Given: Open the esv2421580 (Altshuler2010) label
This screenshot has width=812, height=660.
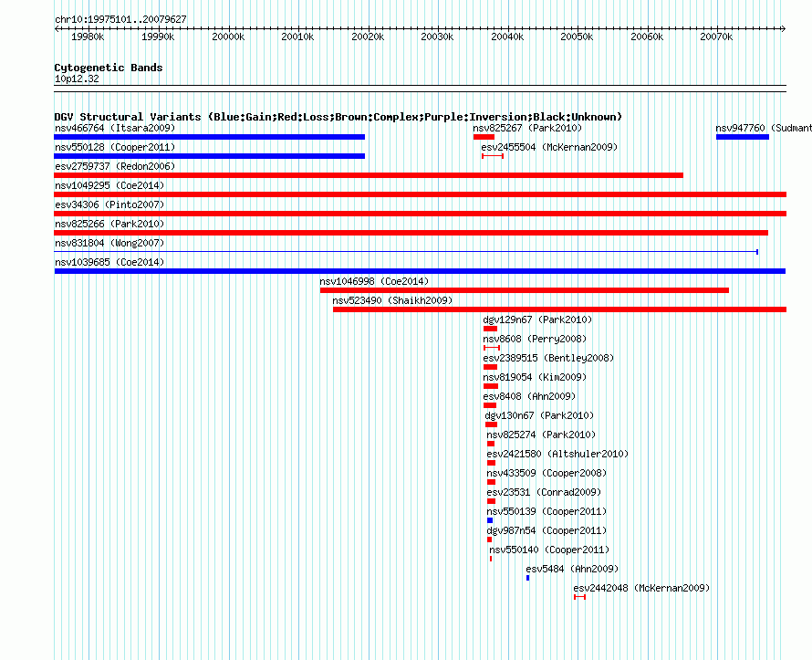Looking at the screenshot, I should (557, 454).
